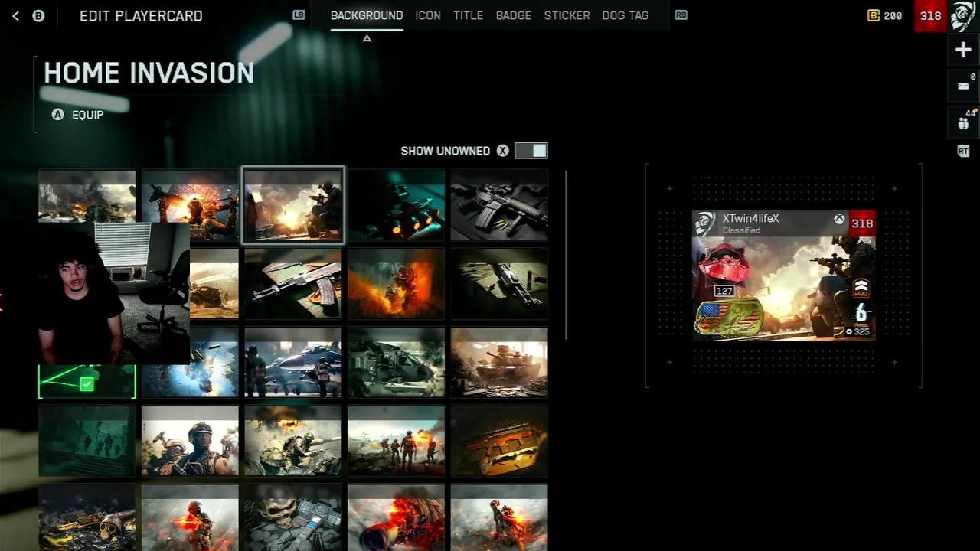Select the AK rifle with magazine background
The image size is (980, 551).
[x=293, y=284]
